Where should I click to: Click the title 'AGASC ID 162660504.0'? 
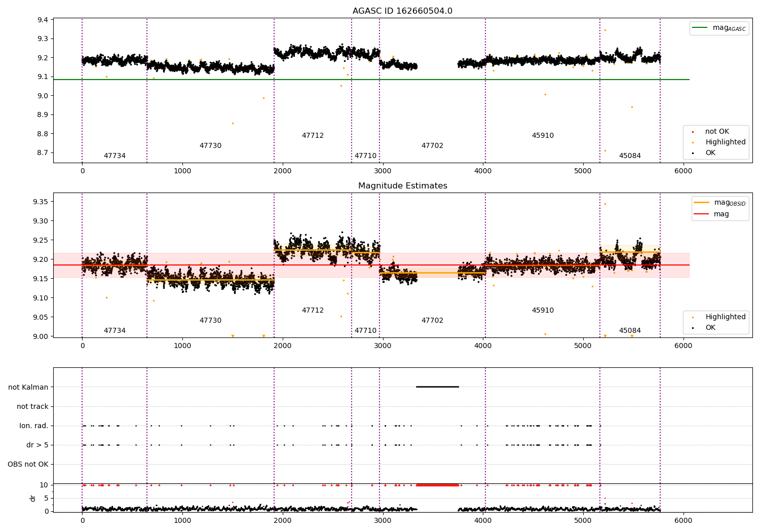403,11
